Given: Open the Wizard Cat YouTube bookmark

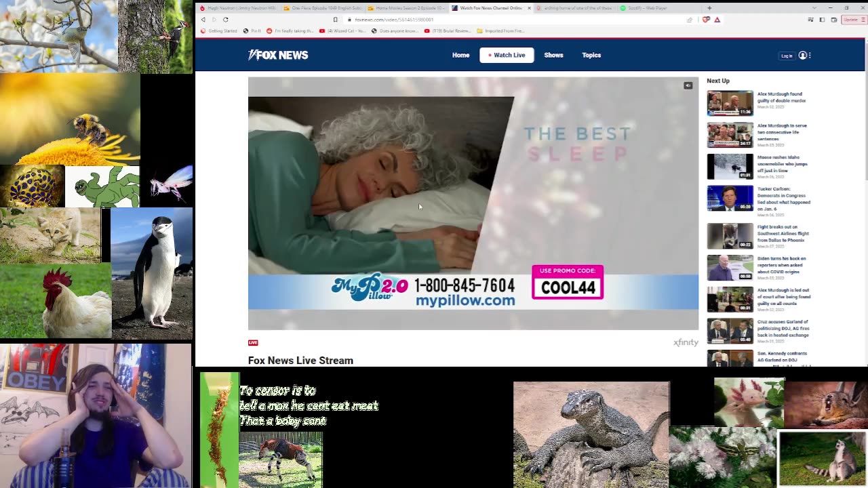Looking at the screenshot, I should 343,31.
